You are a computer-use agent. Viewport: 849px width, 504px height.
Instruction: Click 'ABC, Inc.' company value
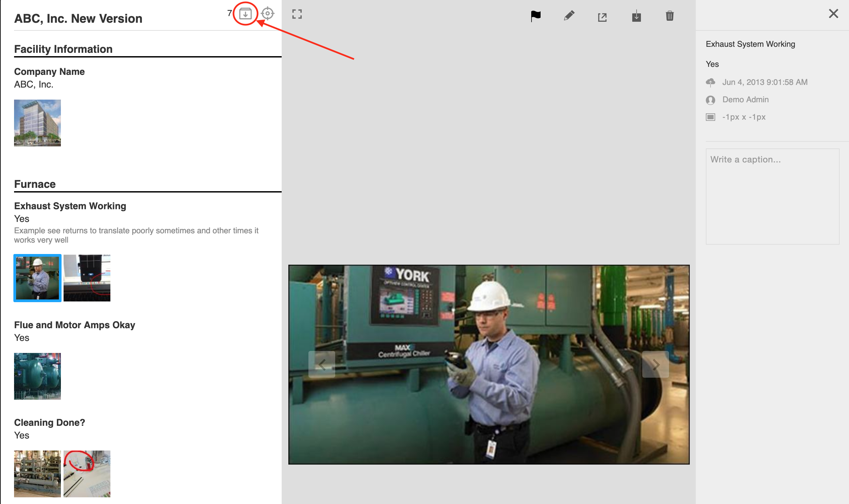coord(34,85)
